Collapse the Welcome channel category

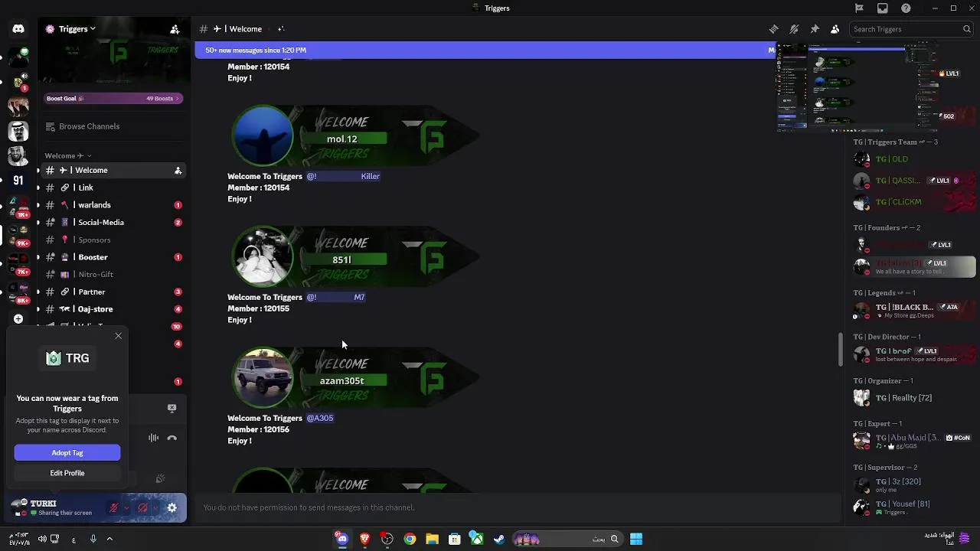(67, 155)
